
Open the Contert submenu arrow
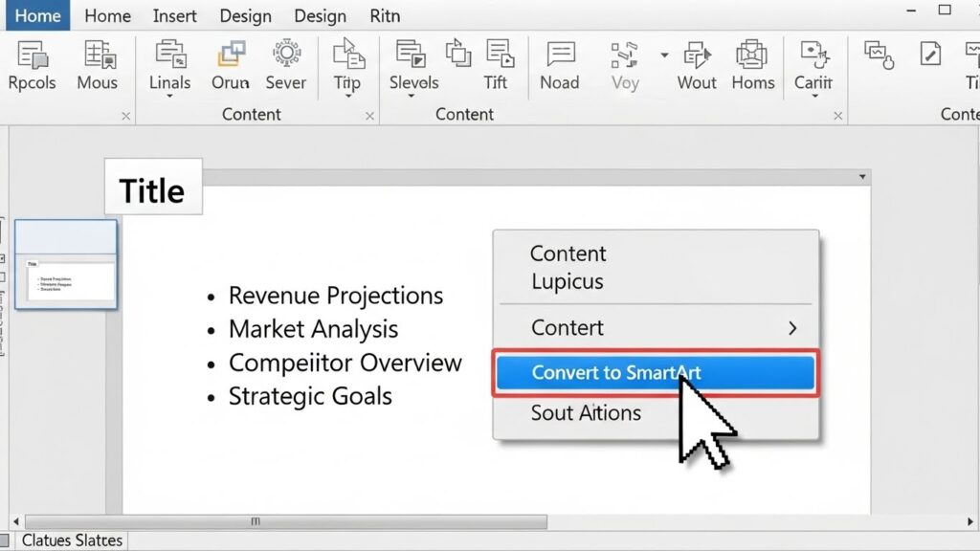coord(792,328)
